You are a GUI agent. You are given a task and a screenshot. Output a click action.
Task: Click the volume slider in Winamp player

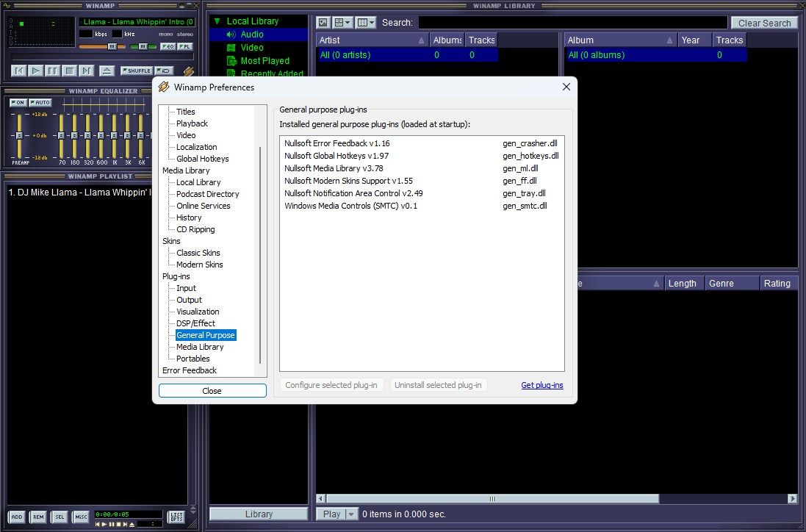click(102, 47)
